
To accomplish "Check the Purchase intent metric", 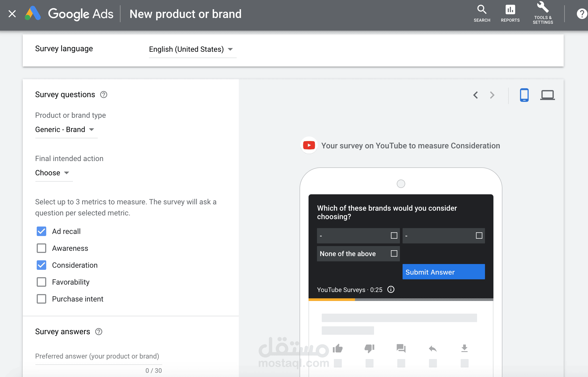I will pyautogui.click(x=41, y=299).
